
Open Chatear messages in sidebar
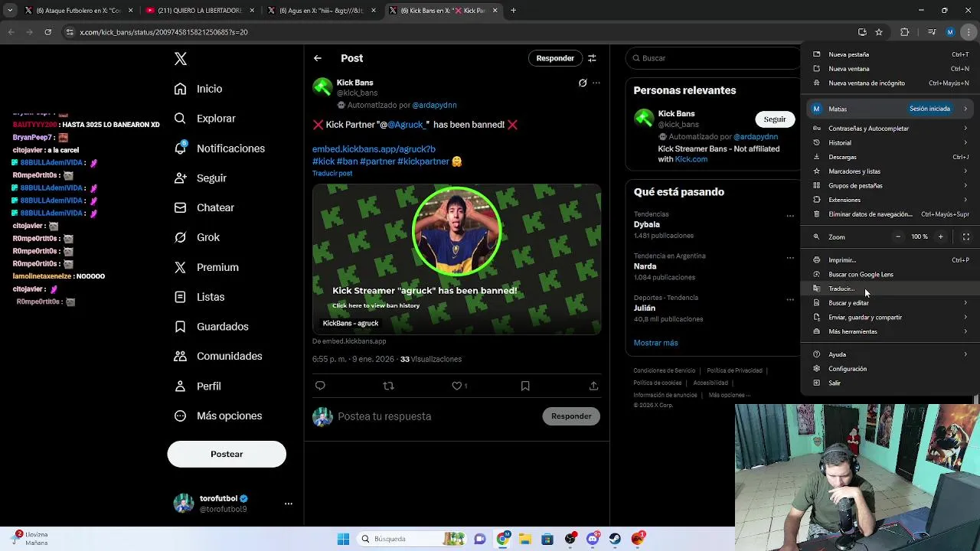point(204,207)
